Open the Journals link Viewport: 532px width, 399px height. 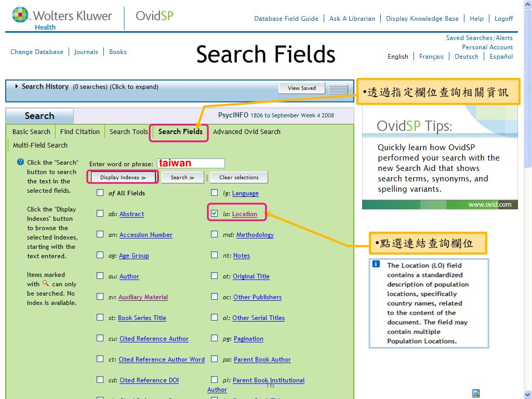point(86,52)
